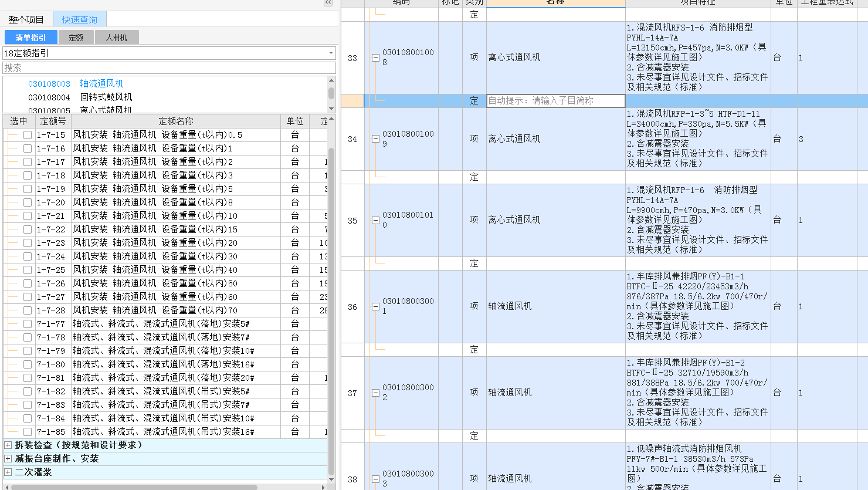Screen dimensions: 868x490
Task: Open the 18定额指引 dropdown
Action: (x=331, y=53)
